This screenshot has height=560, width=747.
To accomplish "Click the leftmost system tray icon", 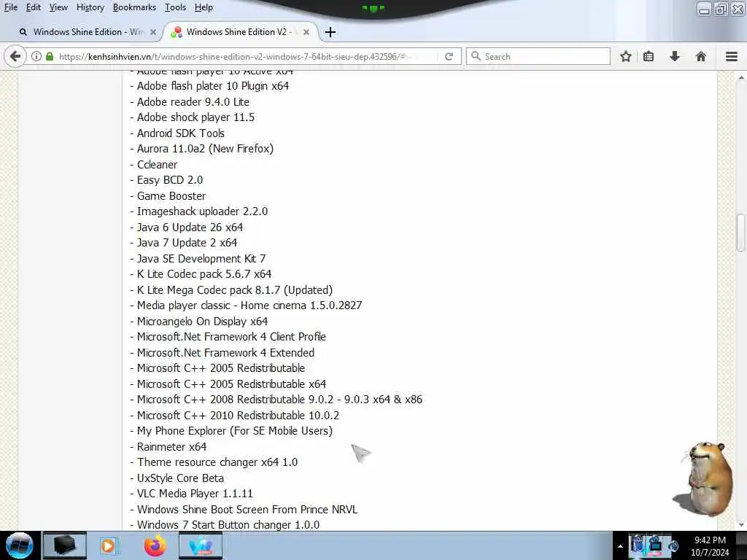I will (637, 544).
